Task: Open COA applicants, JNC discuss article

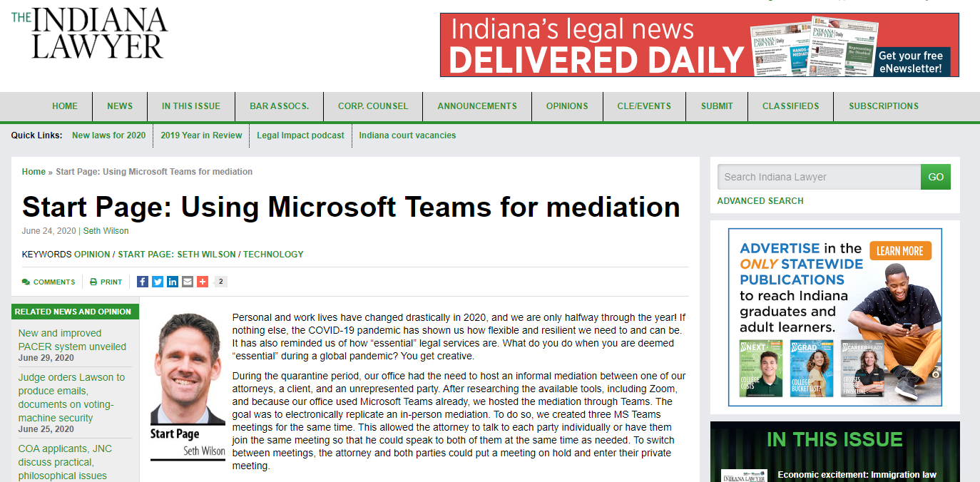Action: pyautogui.click(x=65, y=462)
